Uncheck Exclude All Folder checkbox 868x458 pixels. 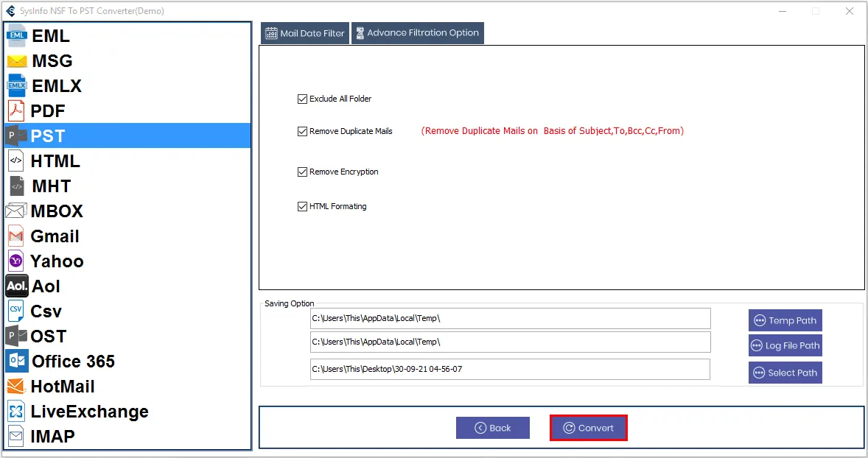pos(302,99)
